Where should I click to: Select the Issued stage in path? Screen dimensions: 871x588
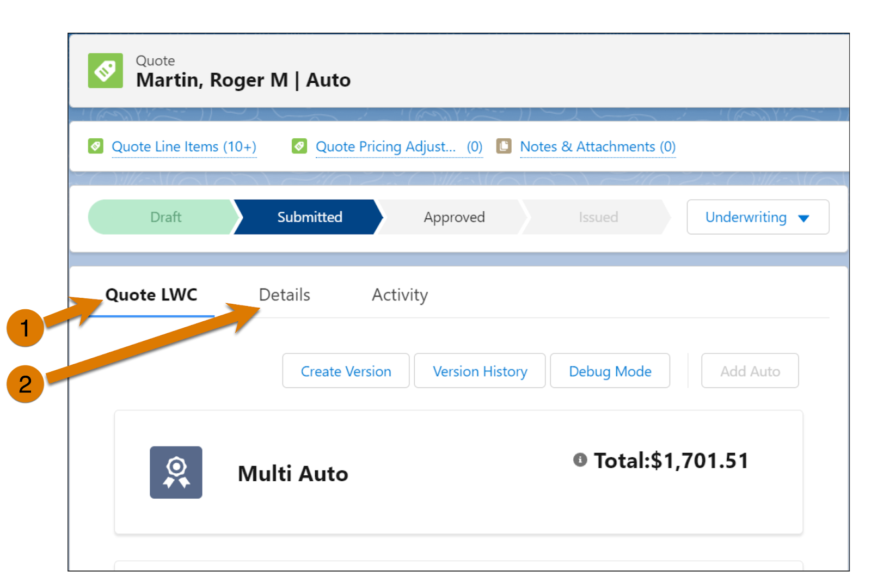598,217
